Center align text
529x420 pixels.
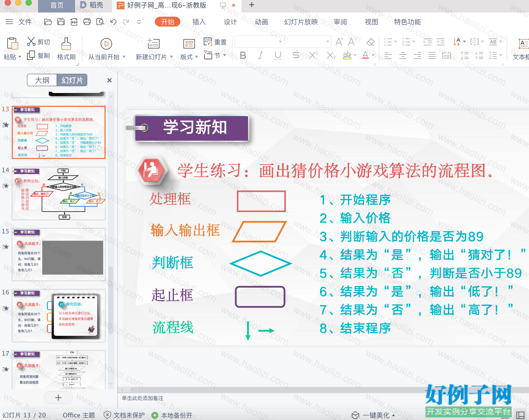tap(403, 55)
